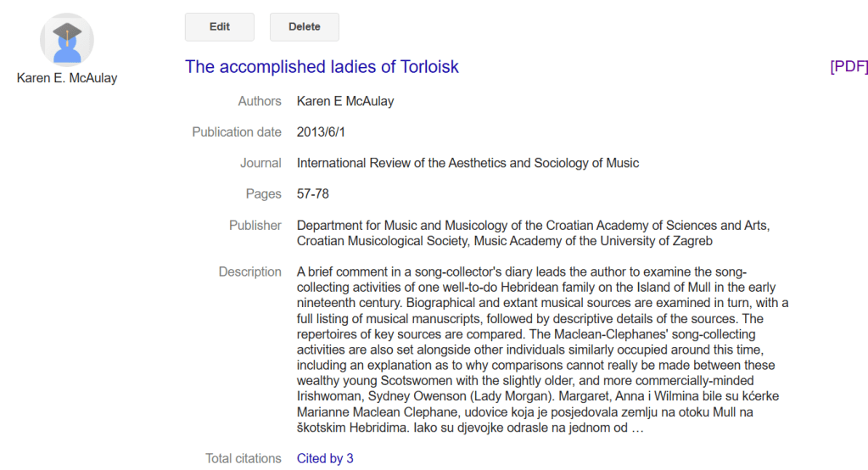Open Karen E. McAulay's profile name
The width and height of the screenshot is (868, 470).
(67, 78)
